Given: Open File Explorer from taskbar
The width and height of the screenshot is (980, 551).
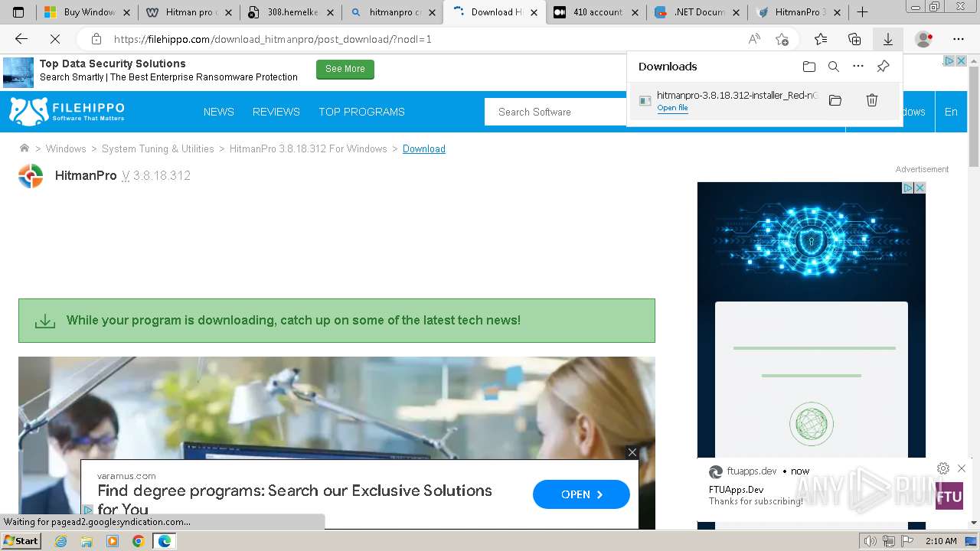Looking at the screenshot, I should coord(87,541).
